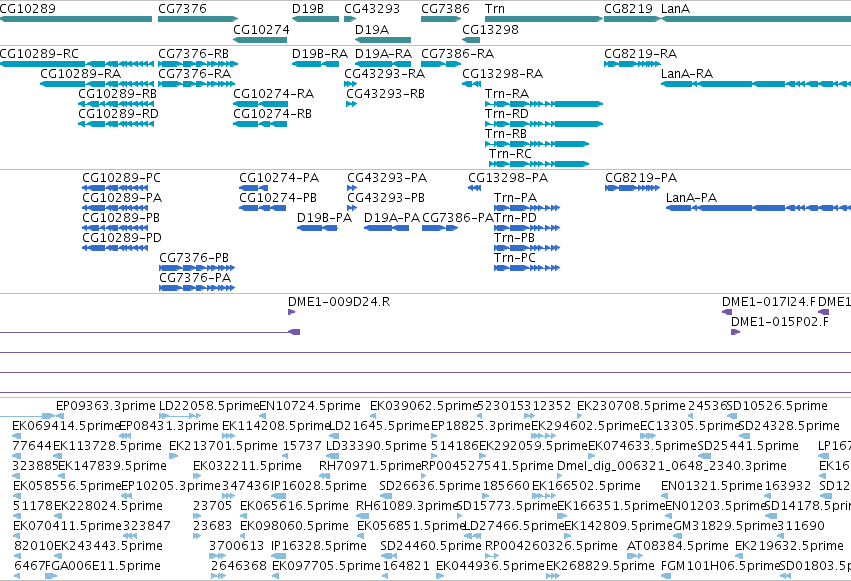This screenshot has height=581, width=851.
Task: Select protein CG10289-PD
Action: 122,238
